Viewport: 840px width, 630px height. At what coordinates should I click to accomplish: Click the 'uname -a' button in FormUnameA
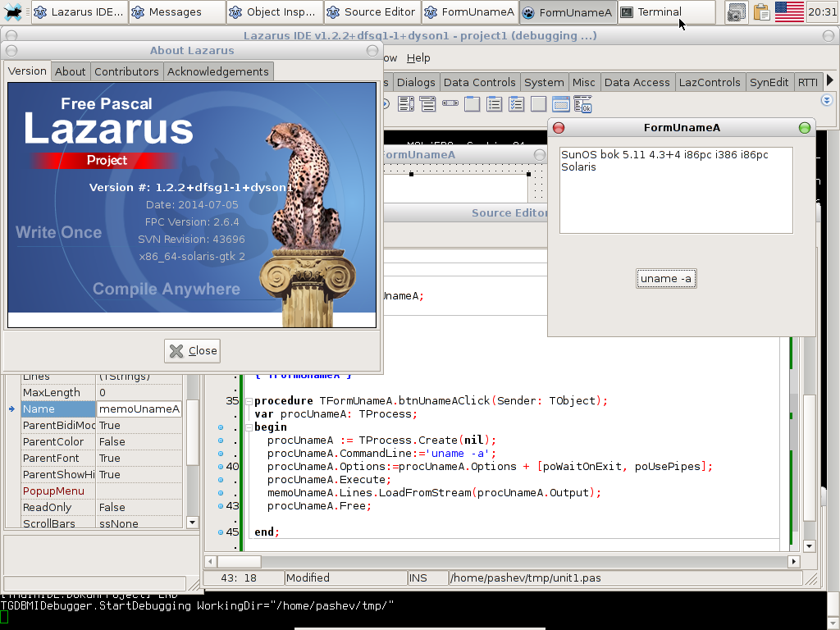(666, 279)
